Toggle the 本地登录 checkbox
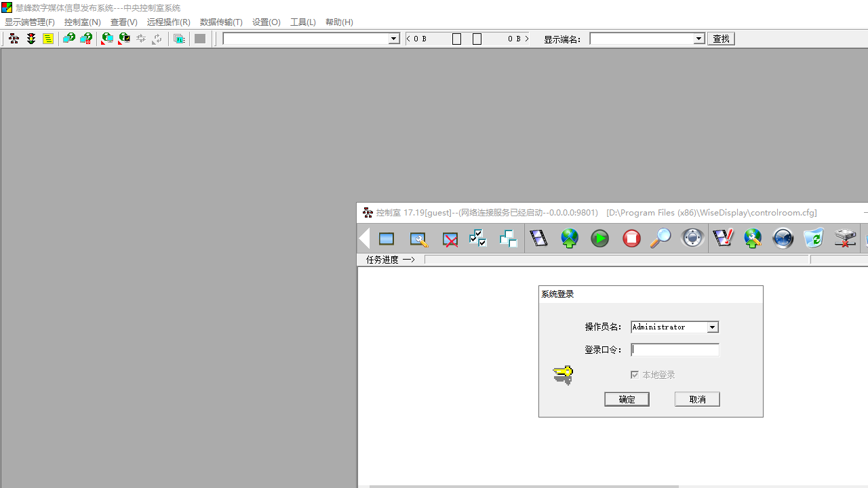868x488 pixels. coord(635,375)
